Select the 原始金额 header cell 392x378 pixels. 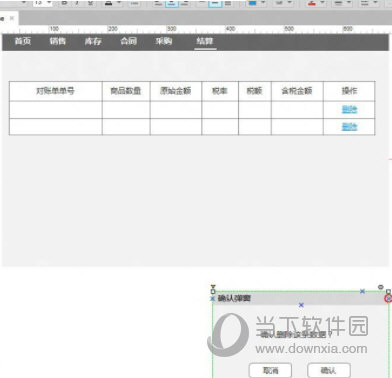(176, 91)
